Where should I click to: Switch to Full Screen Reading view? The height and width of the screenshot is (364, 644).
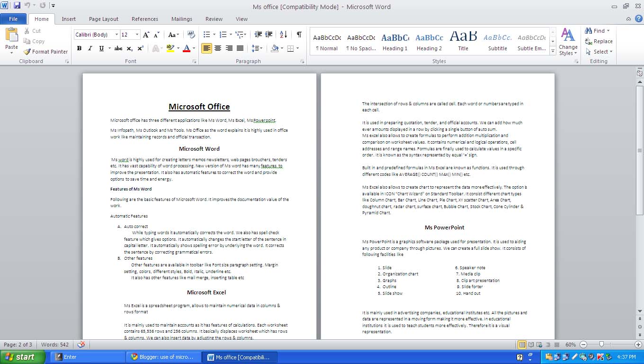coord(531,345)
